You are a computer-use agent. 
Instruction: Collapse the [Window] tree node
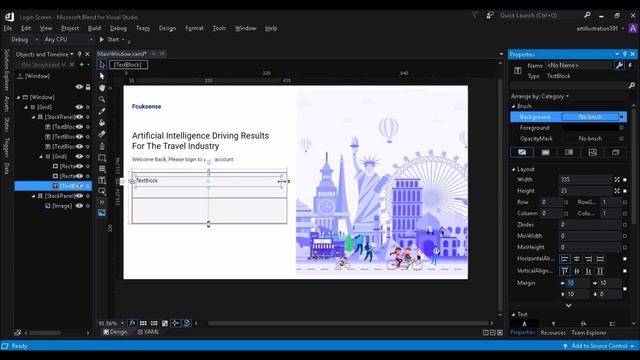[18, 97]
